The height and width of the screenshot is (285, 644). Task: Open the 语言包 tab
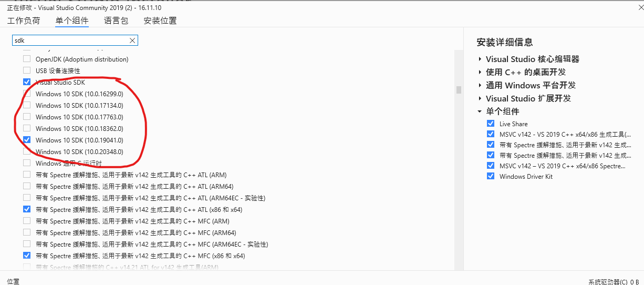pyautogui.click(x=116, y=21)
